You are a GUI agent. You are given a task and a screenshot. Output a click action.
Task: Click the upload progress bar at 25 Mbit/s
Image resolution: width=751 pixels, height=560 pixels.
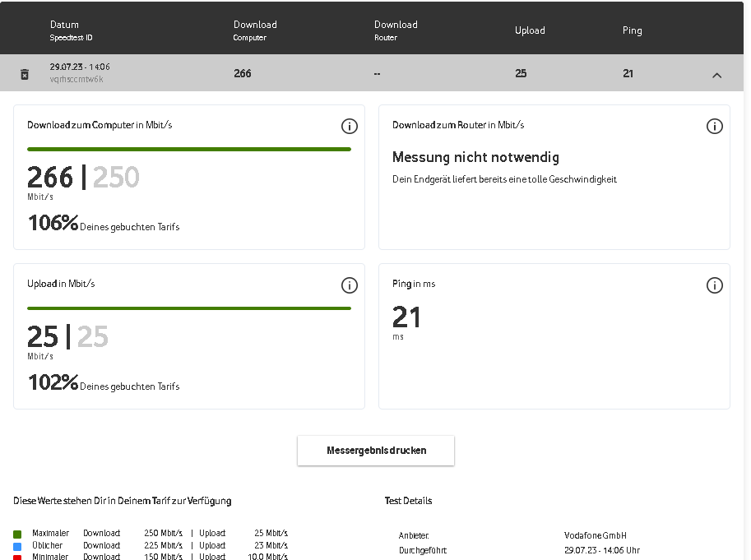coord(189,308)
